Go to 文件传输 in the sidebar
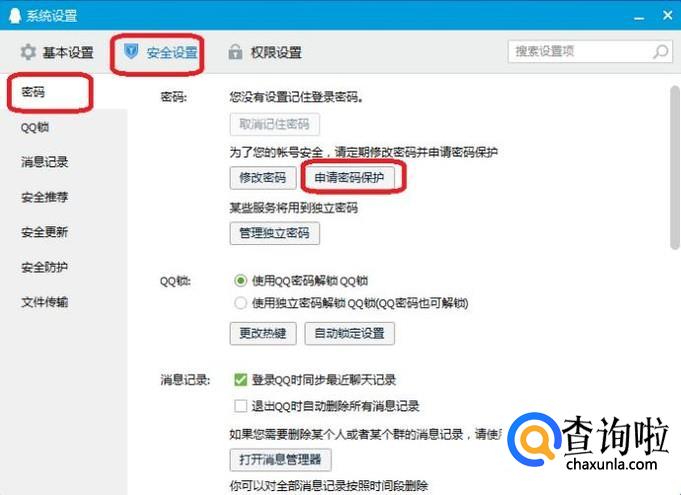Image resolution: width=681 pixels, height=495 pixels. click(44, 302)
